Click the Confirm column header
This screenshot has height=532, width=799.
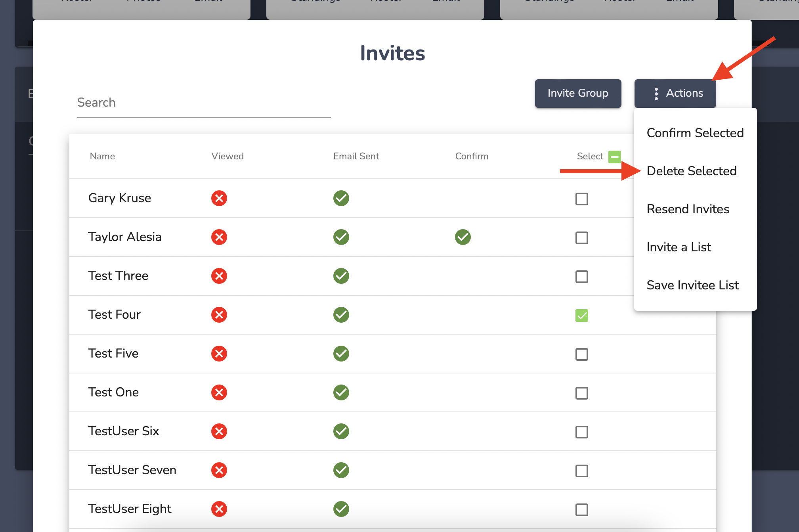[472, 156]
